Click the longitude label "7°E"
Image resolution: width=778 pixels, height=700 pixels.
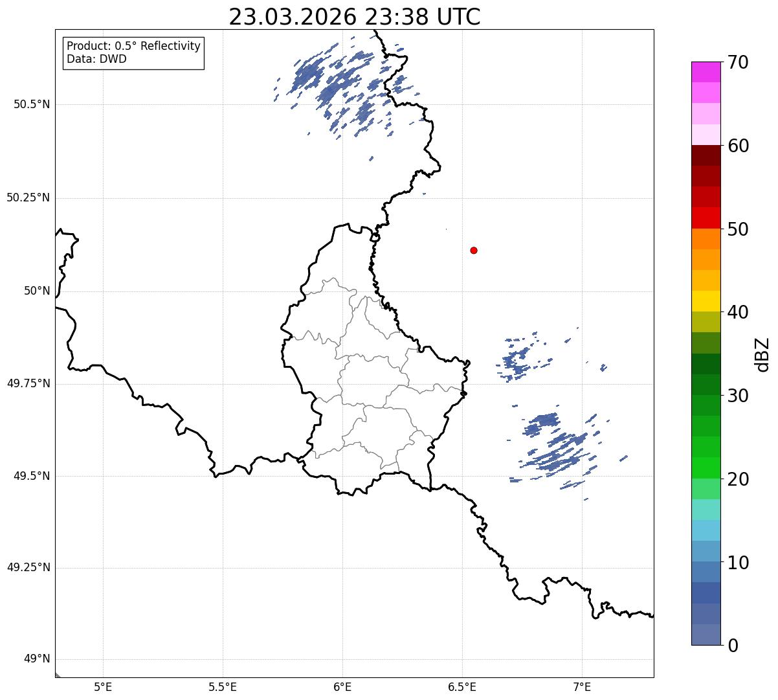click(582, 687)
